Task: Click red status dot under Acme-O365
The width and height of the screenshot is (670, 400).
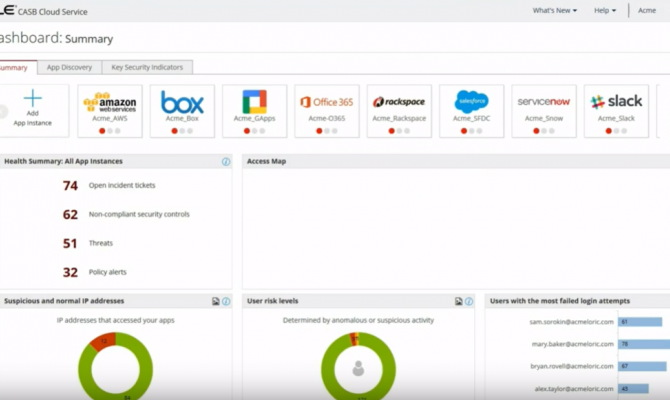Action: click(x=319, y=131)
